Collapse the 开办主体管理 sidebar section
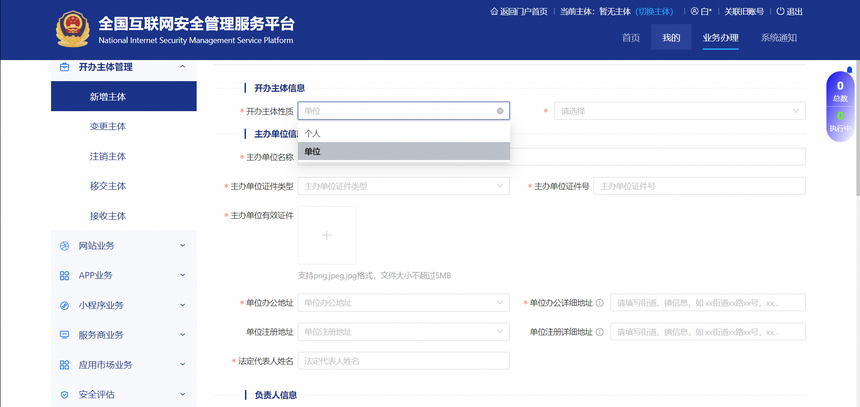This screenshot has height=407, width=860. pos(182,67)
